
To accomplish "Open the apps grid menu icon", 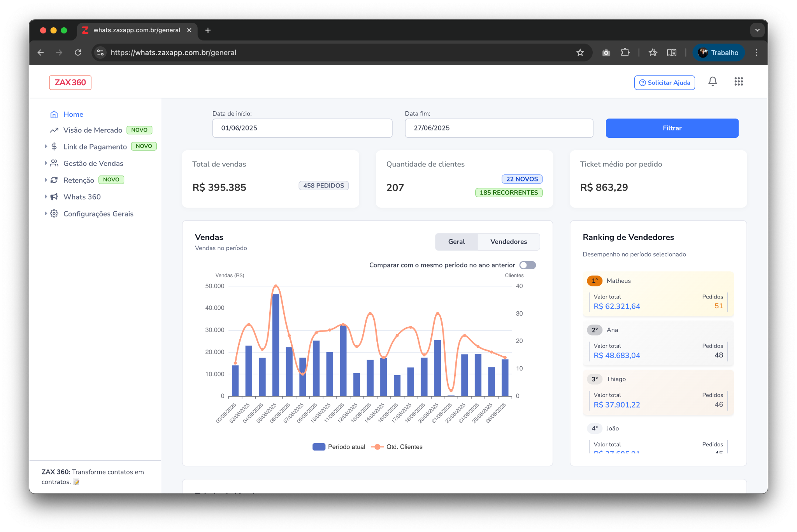I will tap(739, 82).
